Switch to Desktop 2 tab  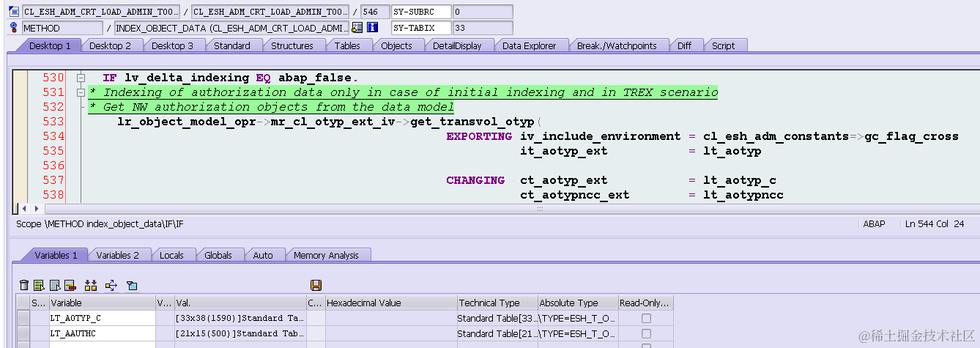111,45
